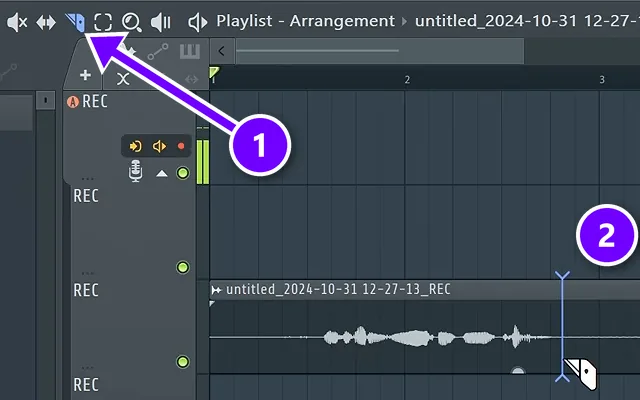Click the untitled_2024-10-31 clip name in the title bar
The image size is (640, 400).
(x=527, y=21)
